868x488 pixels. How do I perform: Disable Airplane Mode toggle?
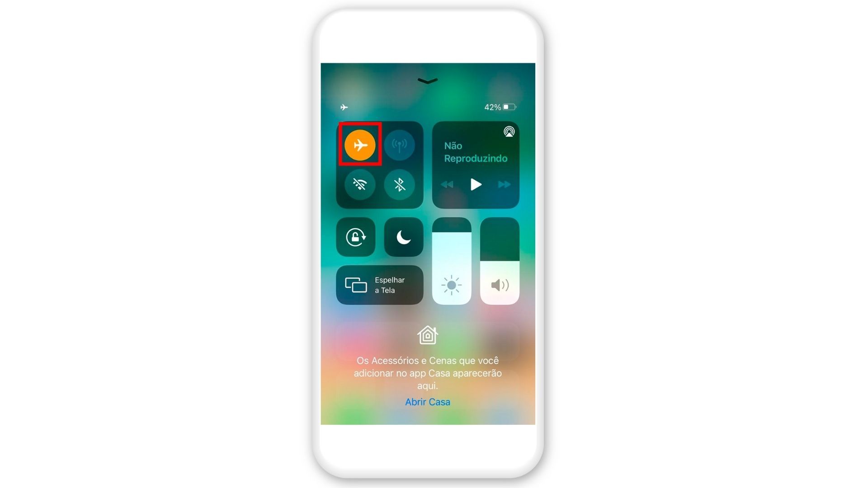359,145
